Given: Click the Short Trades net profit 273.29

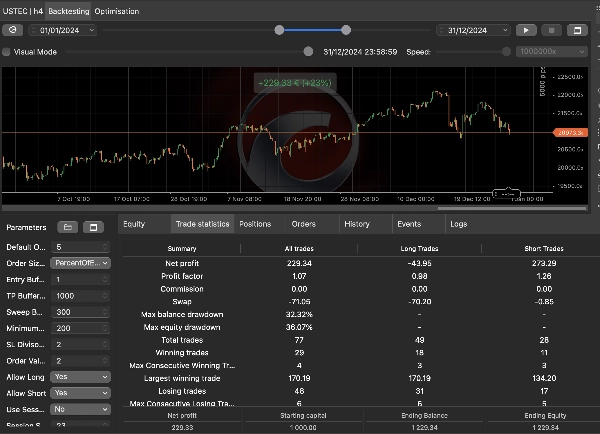Looking at the screenshot, I should (x=544, y=263).
